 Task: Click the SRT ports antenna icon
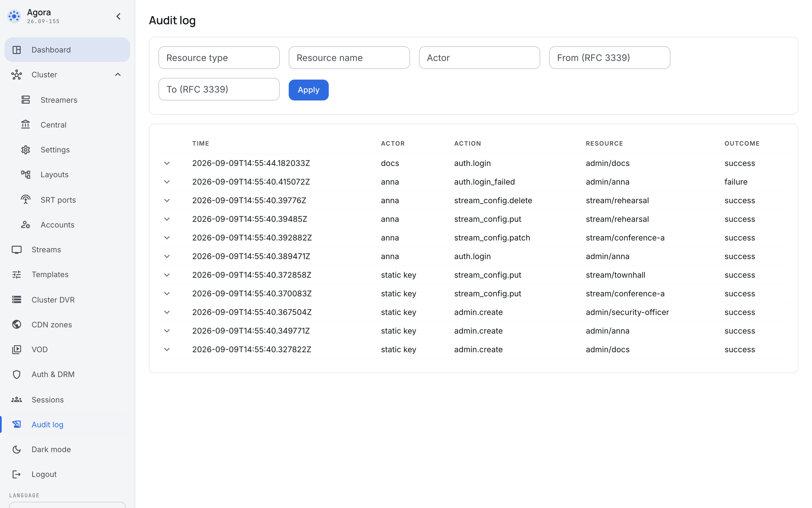click(26, 200)
